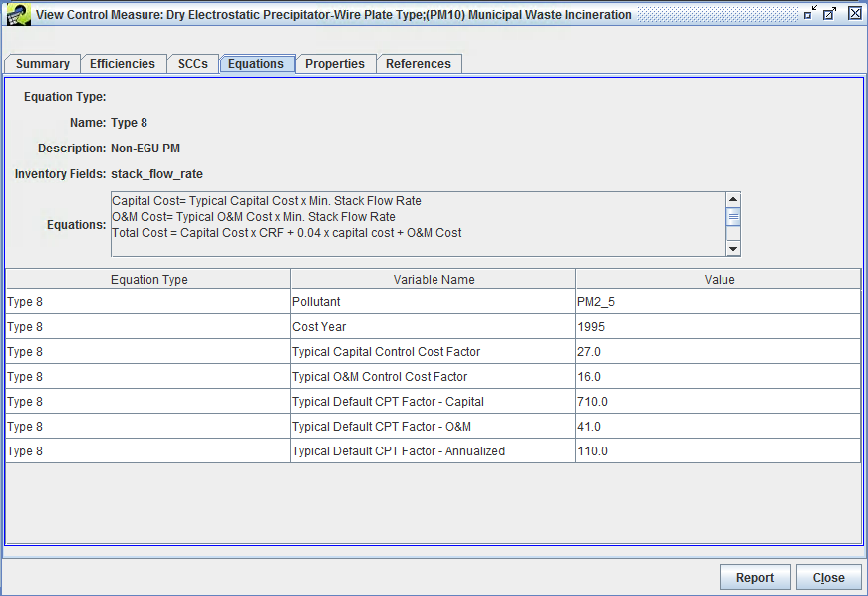Open the Properties tab
868x596 pixels.
pos(336,63)
